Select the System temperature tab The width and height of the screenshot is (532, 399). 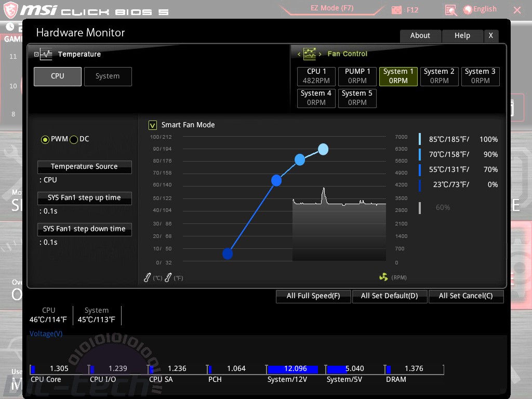click(x=108, y=76)
